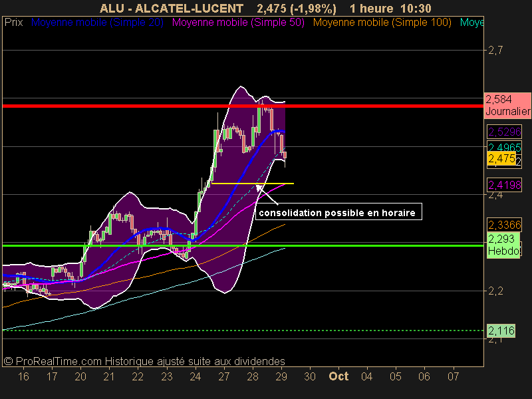
Task: Select the 'Moyenne mobile (Simple 100)' legend
Action: click(x=382, y=23)
